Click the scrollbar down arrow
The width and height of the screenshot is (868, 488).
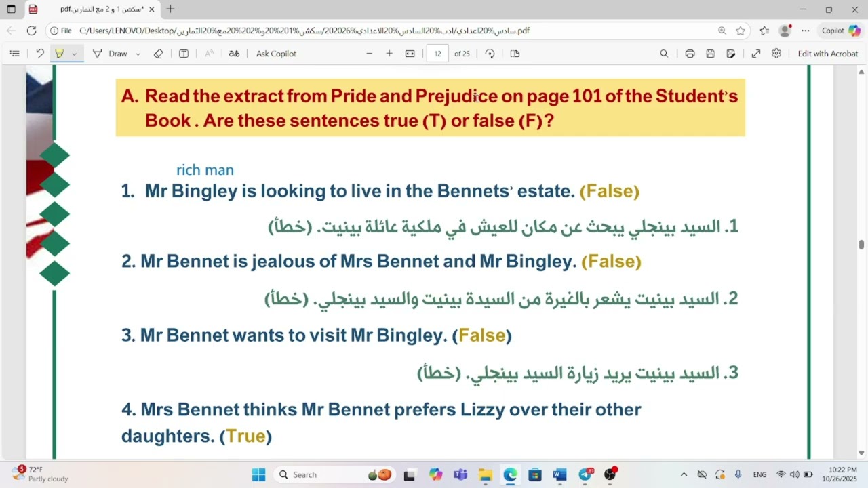862,453
